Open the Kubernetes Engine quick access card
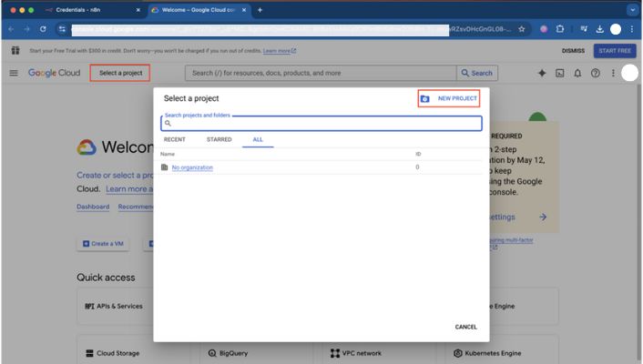This screenshot has height=364, width=643. tap(502, 353)
